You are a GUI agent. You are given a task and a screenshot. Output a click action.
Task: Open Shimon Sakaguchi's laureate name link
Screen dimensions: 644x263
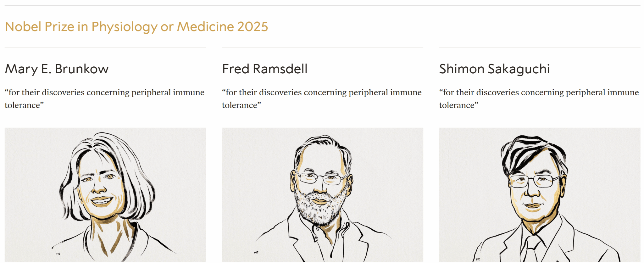click(494, 69)
